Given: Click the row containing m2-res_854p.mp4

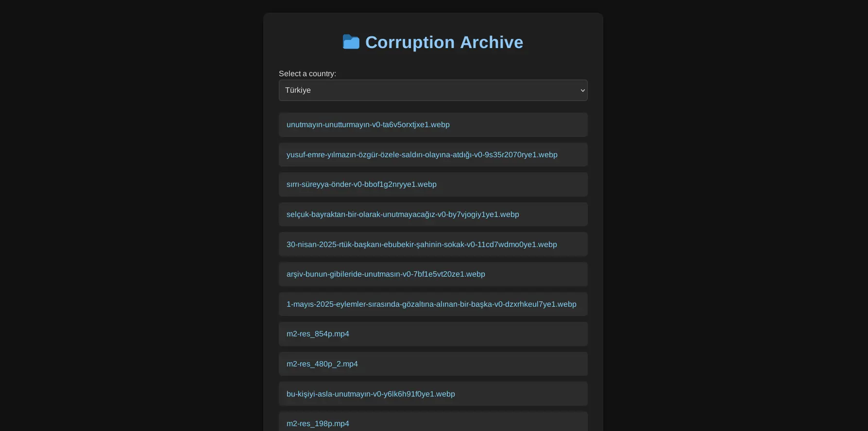Looking at the screenshot, I should (433, 334).
